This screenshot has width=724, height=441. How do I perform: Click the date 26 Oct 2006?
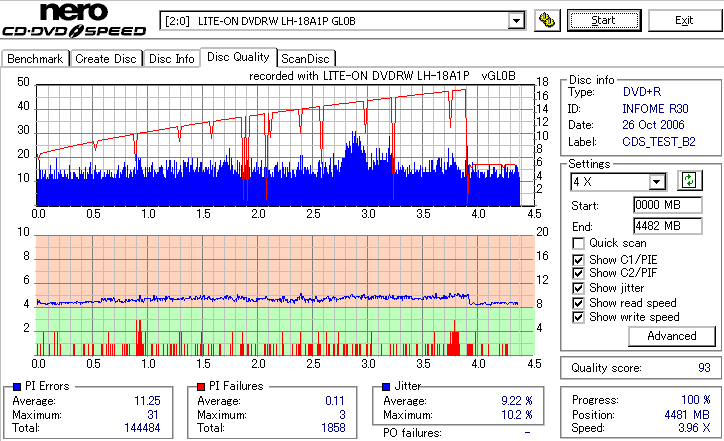tap(653, 125)
